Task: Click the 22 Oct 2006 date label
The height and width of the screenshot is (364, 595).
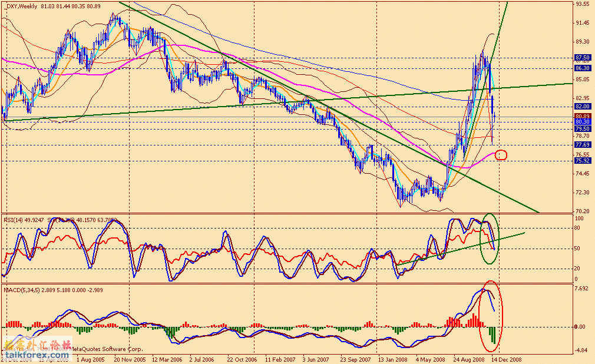Action: 242,359
